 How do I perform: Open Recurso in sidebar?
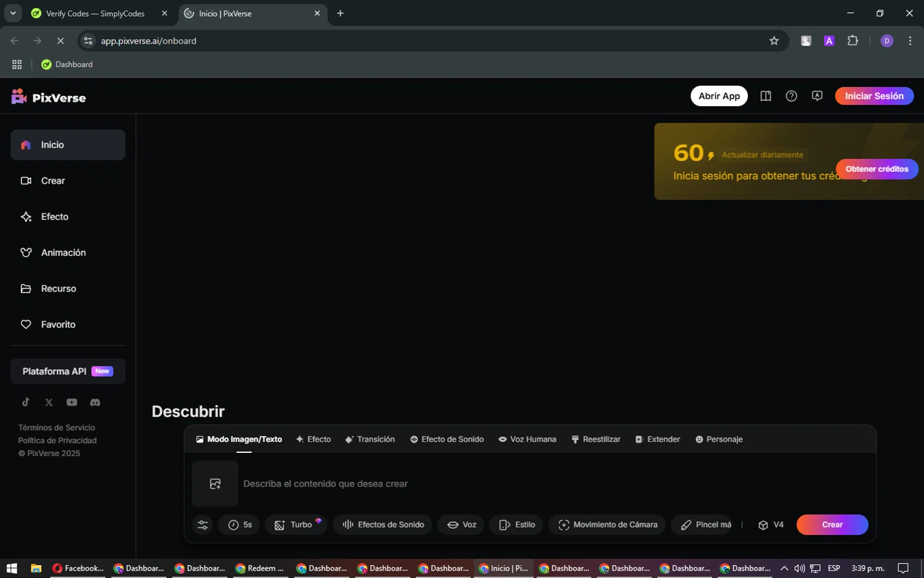(68, 288)
